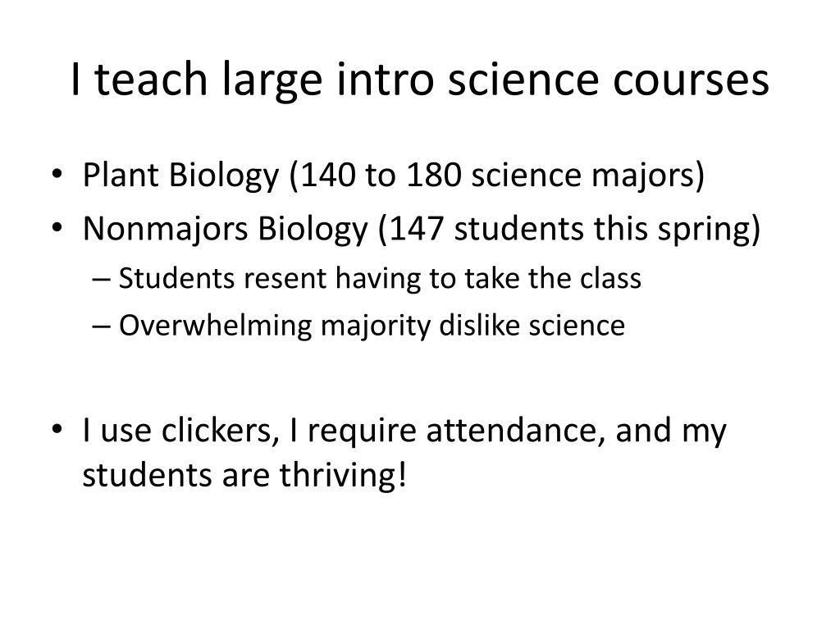This screenshot has height=630, width=840.
Task: Click the bullet point before 'Plant Biology'
Action: pos(57,174)
